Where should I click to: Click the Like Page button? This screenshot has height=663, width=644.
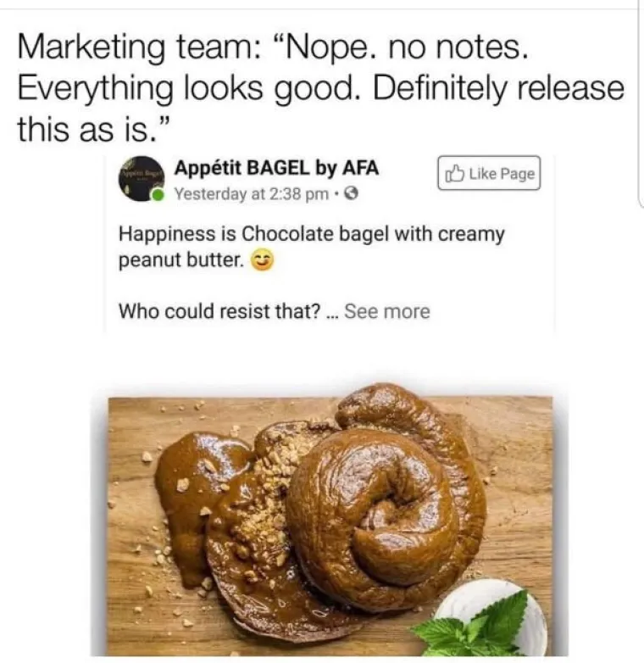(489, 173)
